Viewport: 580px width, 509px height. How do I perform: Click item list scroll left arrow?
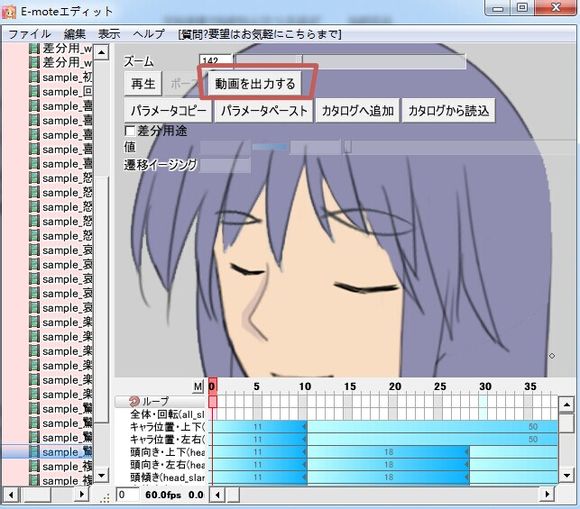pyautogui.click(x=11, y=494)
